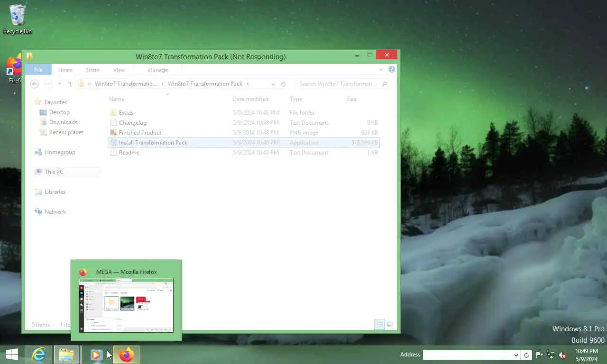Launch Internet Explorer from taskbar

pos(38,355)
